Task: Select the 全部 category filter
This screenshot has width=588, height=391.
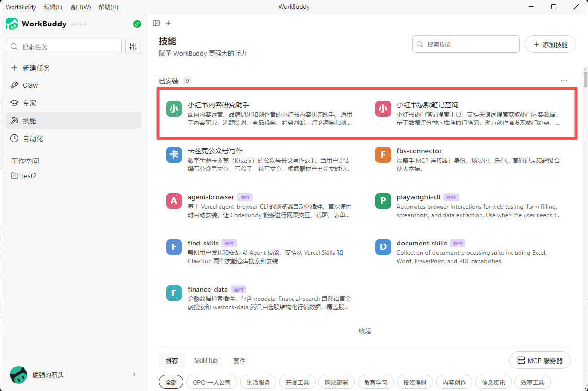Action: coord(171,382)
